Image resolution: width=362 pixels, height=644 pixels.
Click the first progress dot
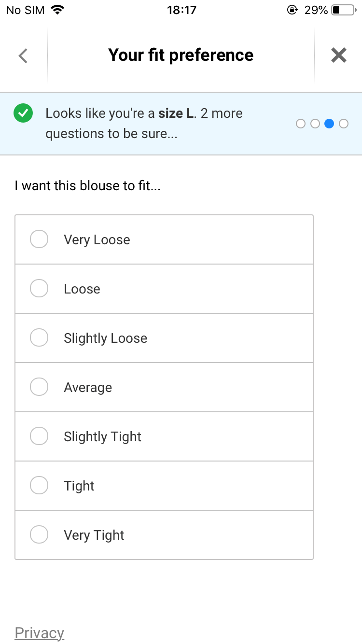click(x=301, y=124)
